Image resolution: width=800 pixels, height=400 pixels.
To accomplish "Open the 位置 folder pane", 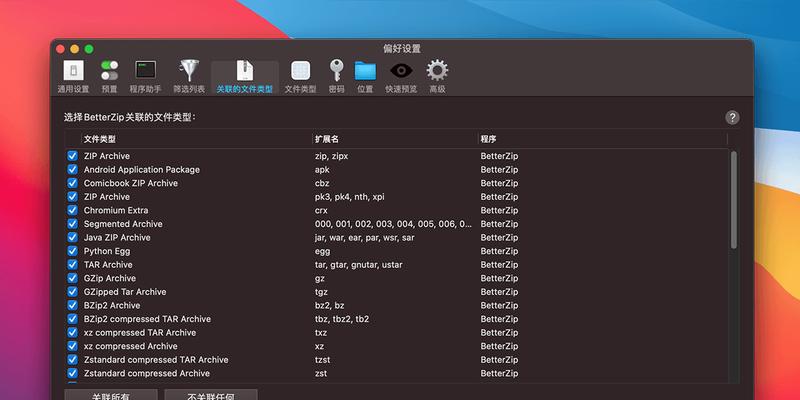I will tap(365, 77).
